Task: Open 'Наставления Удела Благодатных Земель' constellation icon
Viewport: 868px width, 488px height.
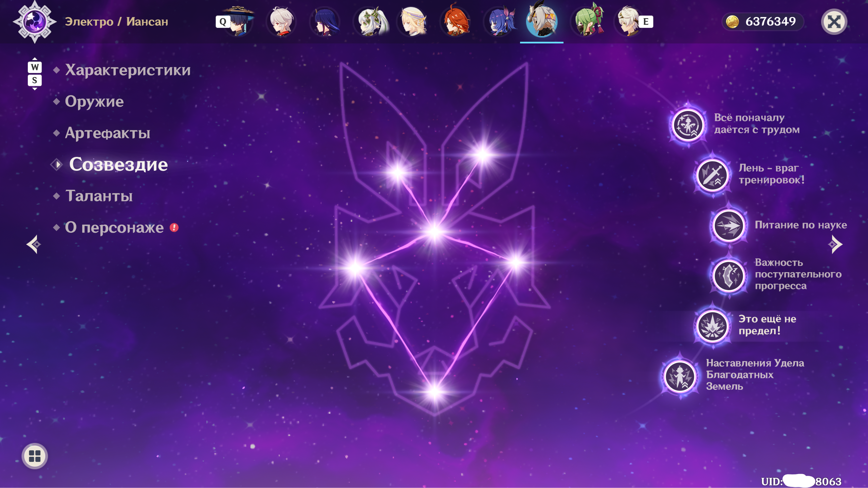Action: click(x=680, y=376)
